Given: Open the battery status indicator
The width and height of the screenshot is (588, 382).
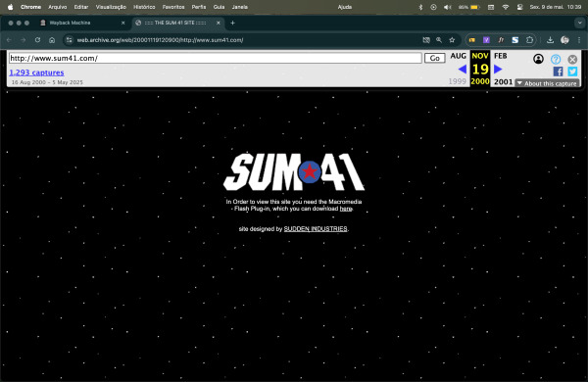Looking at the screenshot, I should pyautogui.click(x=468, y=7).
